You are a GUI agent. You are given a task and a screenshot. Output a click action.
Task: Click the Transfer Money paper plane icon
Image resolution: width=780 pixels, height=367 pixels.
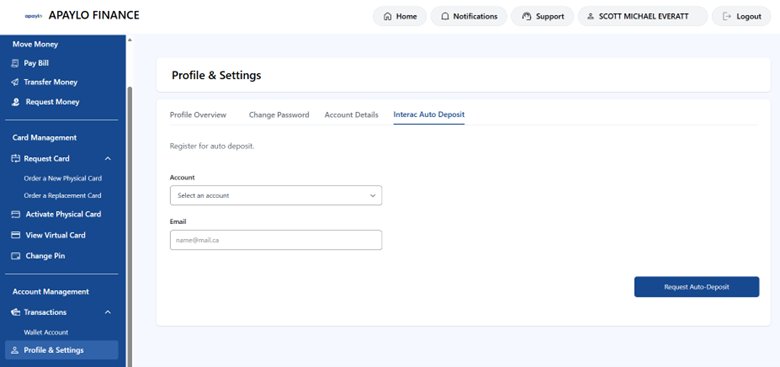[15, 82]
